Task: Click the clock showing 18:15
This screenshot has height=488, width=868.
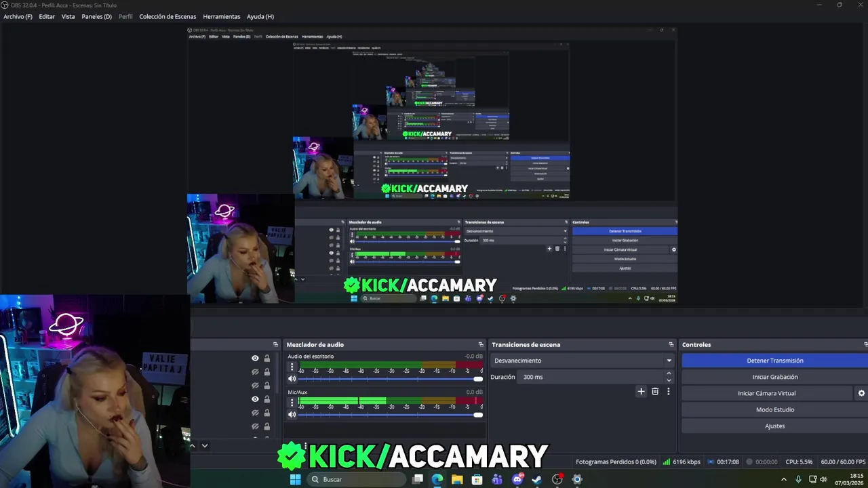Action: point(857,475)
